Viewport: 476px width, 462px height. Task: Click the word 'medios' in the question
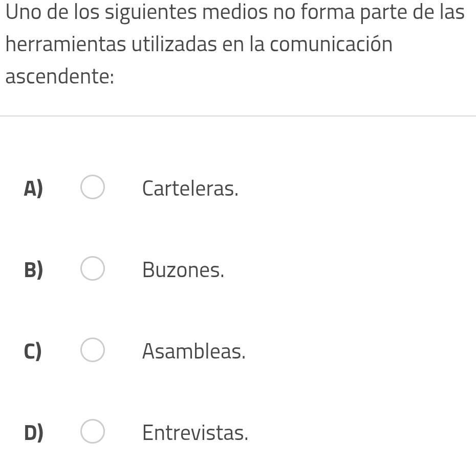[x=233, y=12]
